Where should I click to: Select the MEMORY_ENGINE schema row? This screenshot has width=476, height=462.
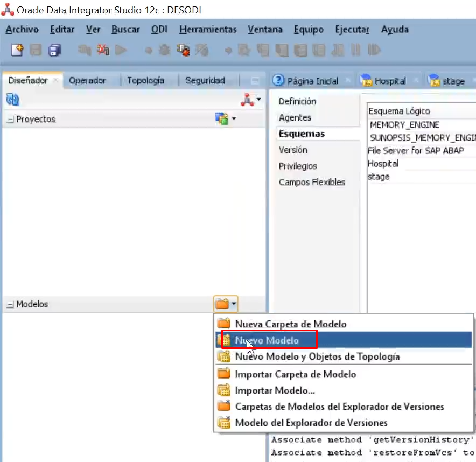point(422,125)
